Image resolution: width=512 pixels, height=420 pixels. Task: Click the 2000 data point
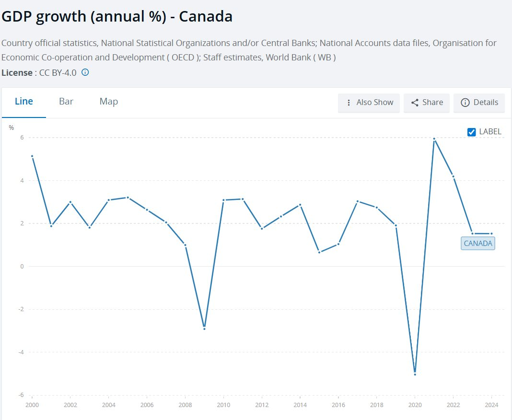[x=32, y=156]
